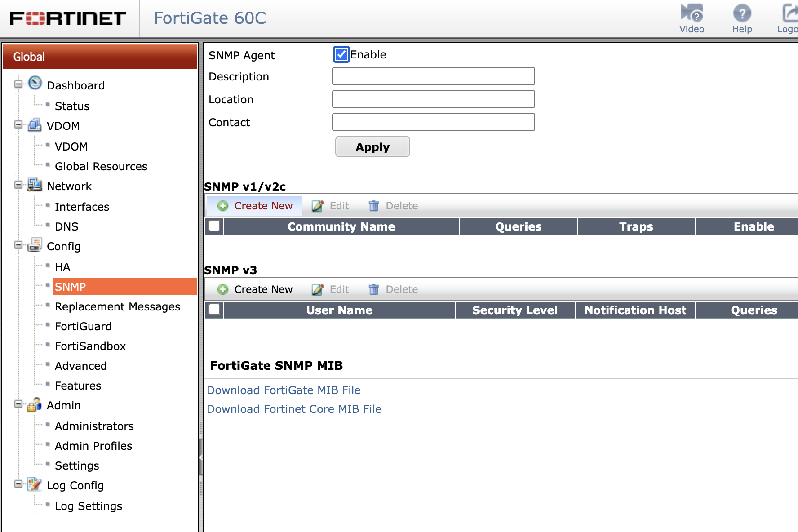The height and width of the screenshot is (532, 798).
Task: Click Delete trash icon under SNMP v1/v2c
Action: 374,206
